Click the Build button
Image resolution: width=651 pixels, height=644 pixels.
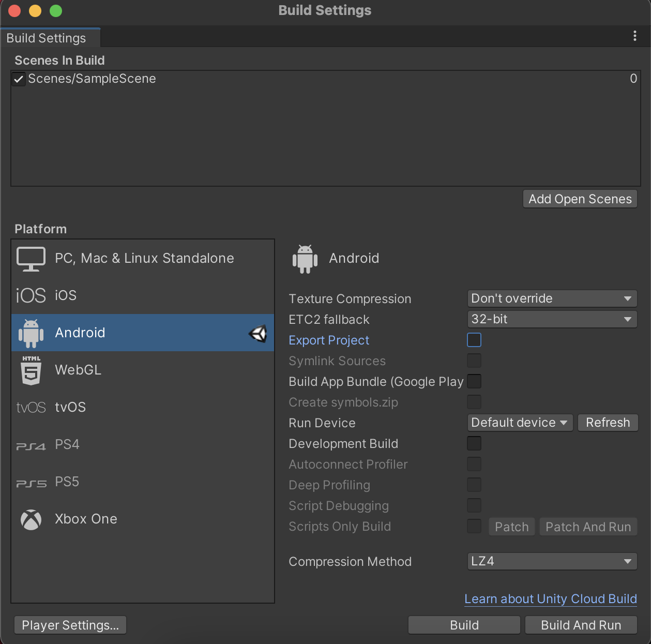464,625
